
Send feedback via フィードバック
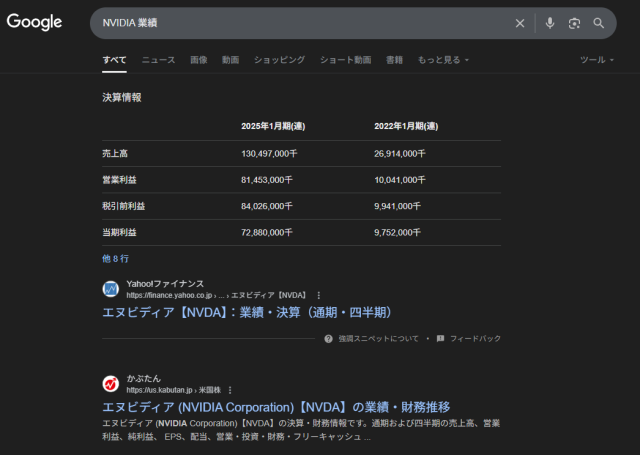[x=468, y=339]
